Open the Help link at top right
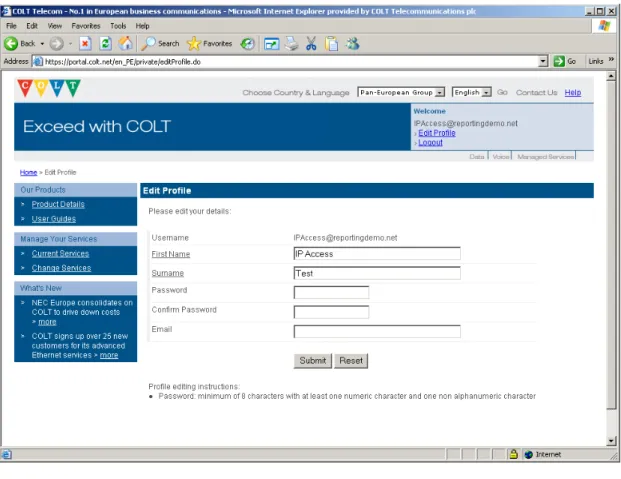The width and height of the screenshot is (621, 479). (573, 93)
